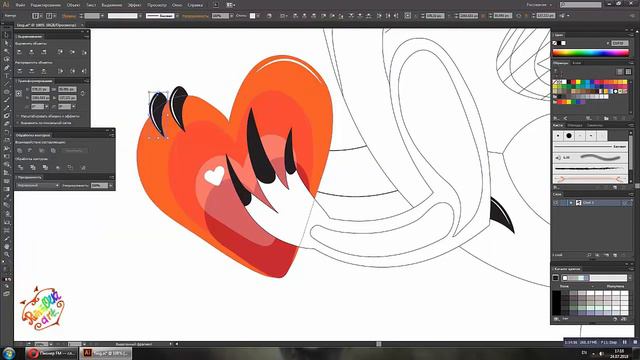Screen dimensions: 640x360
Task: Click X position field in Transform panel
Action: (40, 89)
